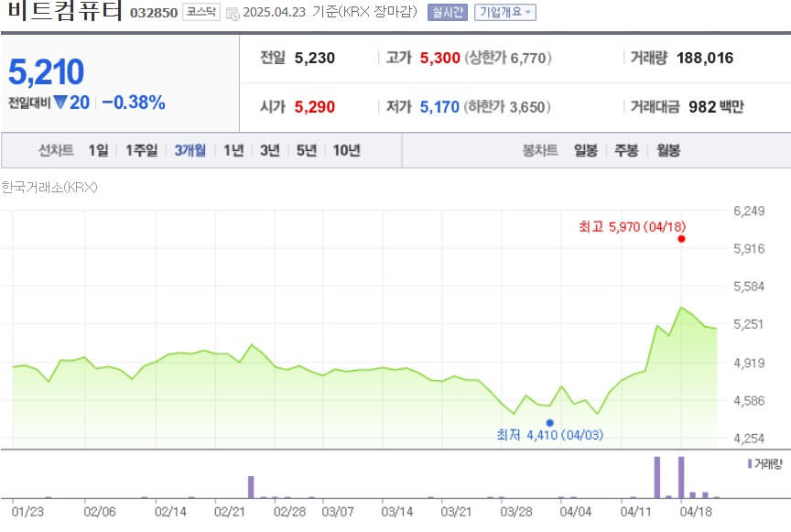Viewport: 791px width, 532px height.
Task: Click the 선차트 label
Action: (56, 150)
